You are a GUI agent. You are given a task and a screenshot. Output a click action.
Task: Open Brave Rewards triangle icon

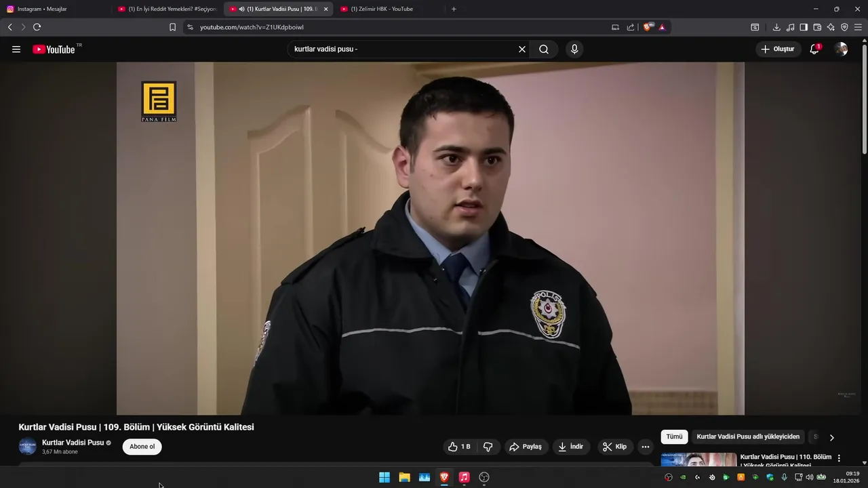(x=662, y=27)
